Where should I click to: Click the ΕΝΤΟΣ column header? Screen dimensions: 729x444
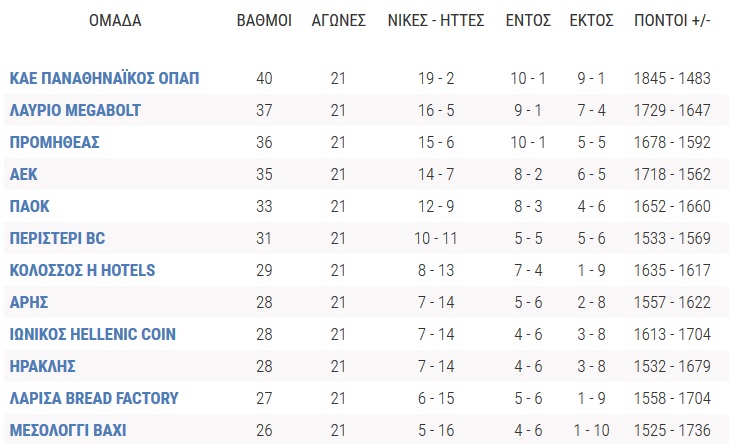point(528,20)
